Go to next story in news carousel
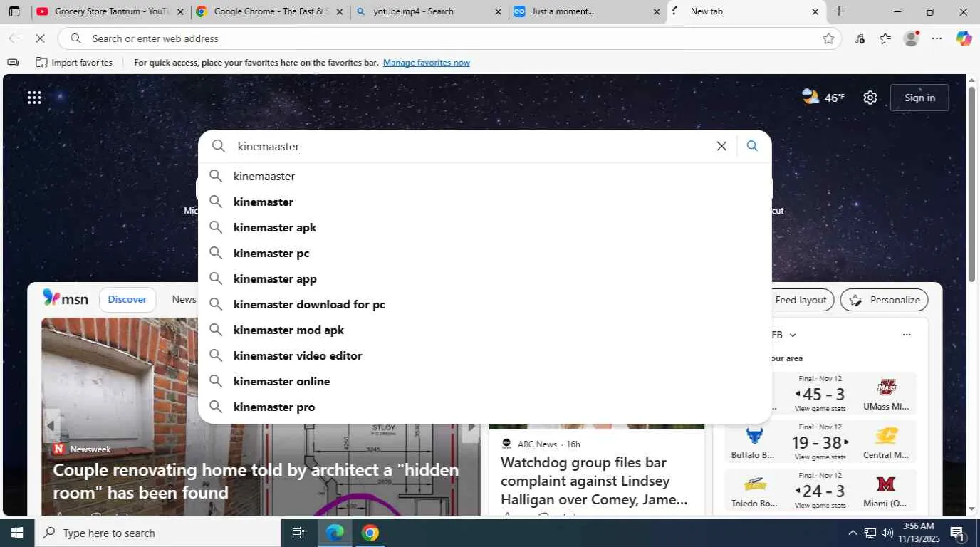980x547 pixels. point(471,426)
